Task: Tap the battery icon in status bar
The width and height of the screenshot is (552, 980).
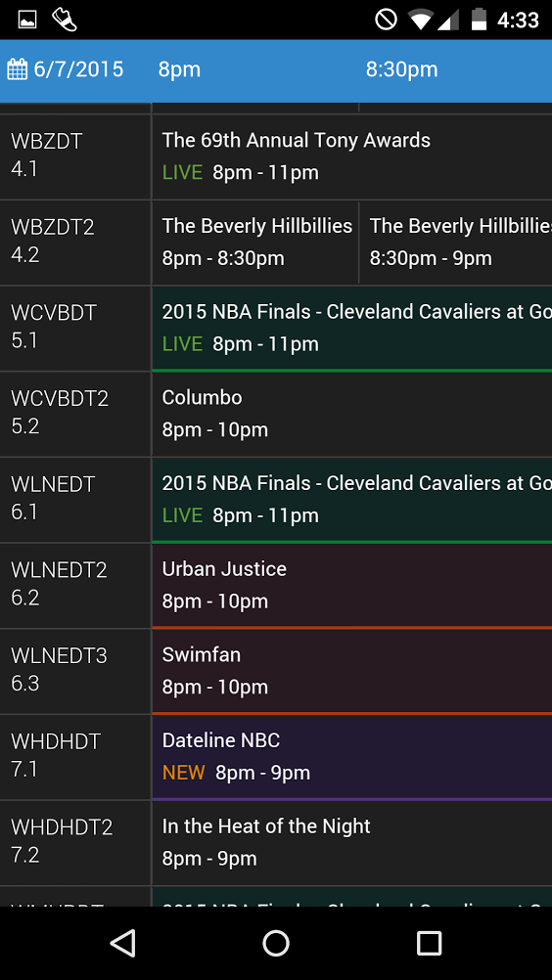Action: [x=479, y=20]
